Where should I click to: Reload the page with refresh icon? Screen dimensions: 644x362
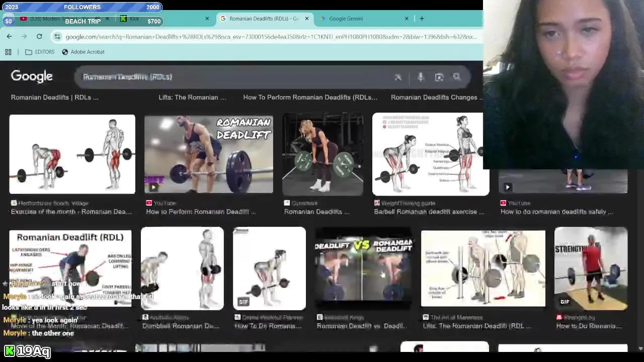point(39,36)
